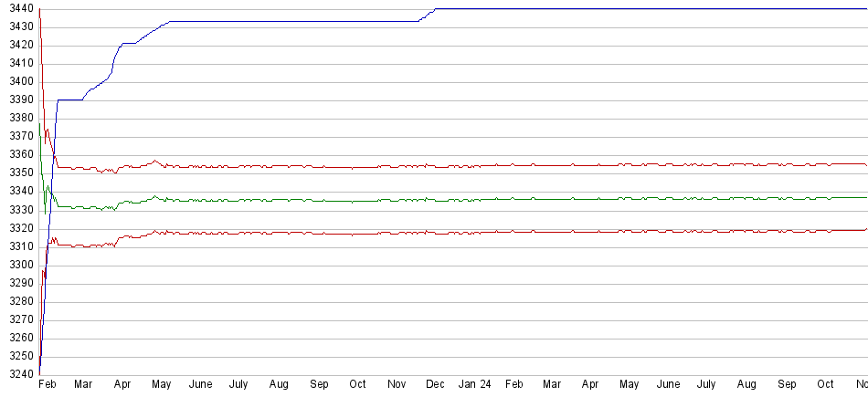Click the first "Oct" label on x-axis
Viewport: 868px width, 397px height.
point(357,385)
